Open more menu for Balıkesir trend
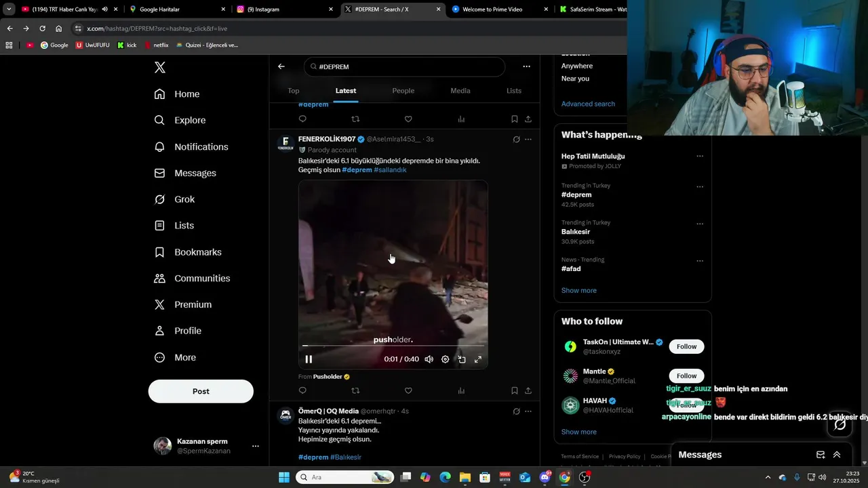The width and height of the screenshot is (868, 488). (700, 224)
